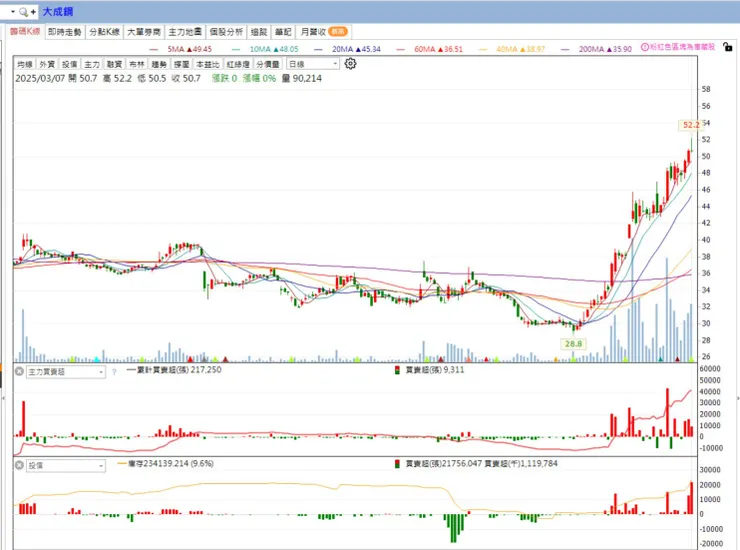
Task: Click the 60MA ▲36.51 legend
Action: pyautogui.click(x=438, y=49)
